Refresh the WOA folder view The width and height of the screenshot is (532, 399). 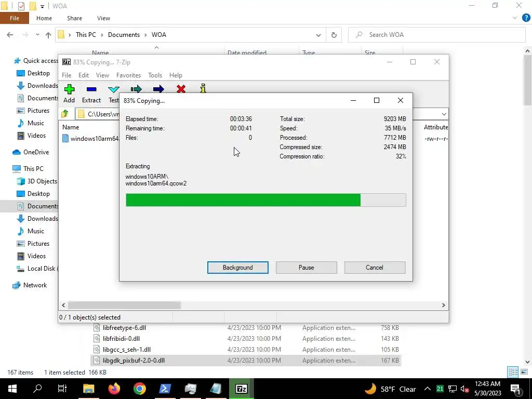point(334,35)
